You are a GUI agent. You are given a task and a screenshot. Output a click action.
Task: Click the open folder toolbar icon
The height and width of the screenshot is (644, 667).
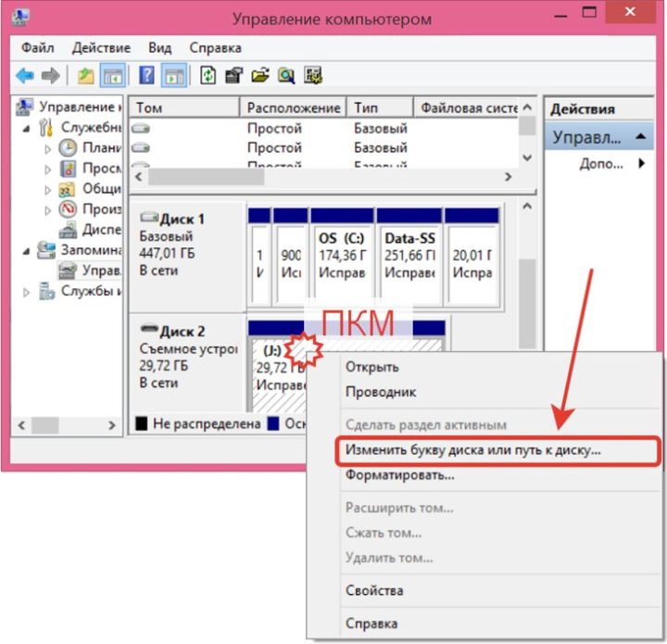pyautogui.click(x=260, y=76)
